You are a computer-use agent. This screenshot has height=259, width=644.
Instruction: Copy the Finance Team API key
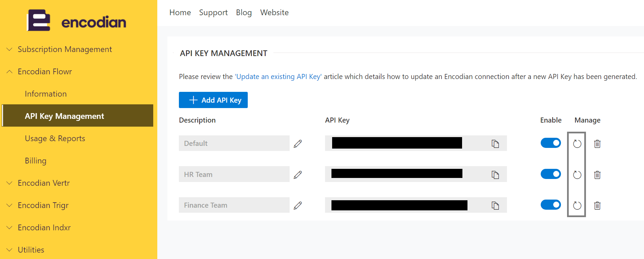tap(495, 206)
